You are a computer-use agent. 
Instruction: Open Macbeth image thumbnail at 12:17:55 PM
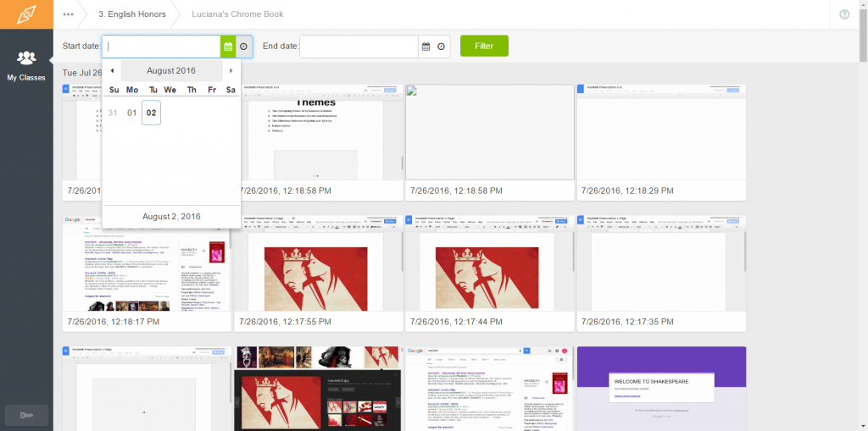coord(319,263)
